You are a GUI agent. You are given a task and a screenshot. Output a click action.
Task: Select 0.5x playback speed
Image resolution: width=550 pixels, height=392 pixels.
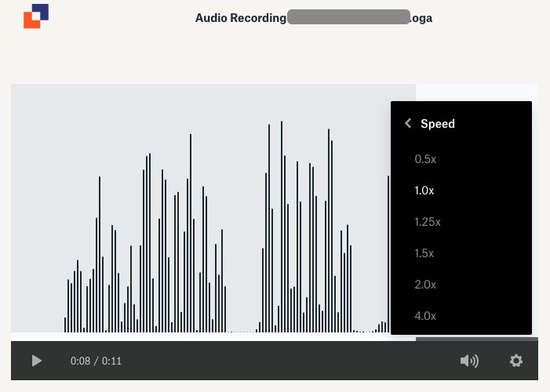[425, 159]
